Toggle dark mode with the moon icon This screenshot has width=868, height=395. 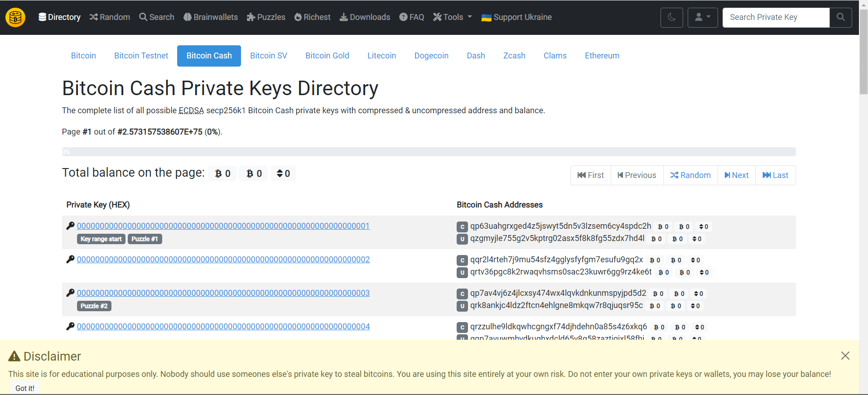point(672,18)
